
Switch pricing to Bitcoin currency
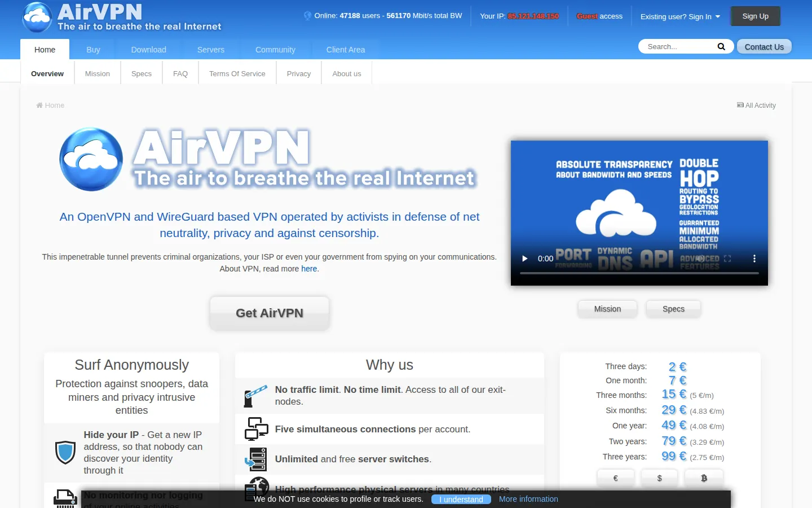(704, 478)
